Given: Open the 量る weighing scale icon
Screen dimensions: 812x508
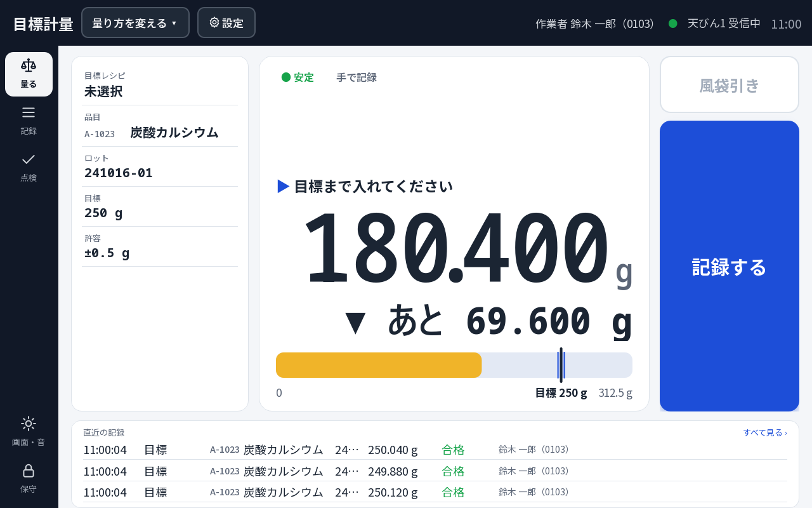Looking at the screenshot, I should pos(29,65).
